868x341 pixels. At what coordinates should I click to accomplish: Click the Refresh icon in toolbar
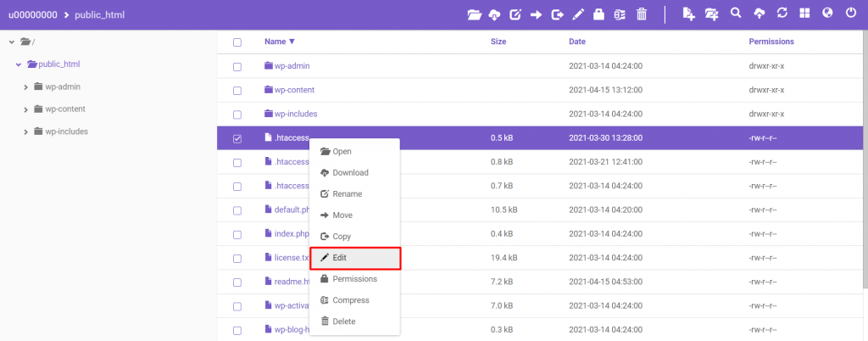pyautogui.click(x=782, y=14)
